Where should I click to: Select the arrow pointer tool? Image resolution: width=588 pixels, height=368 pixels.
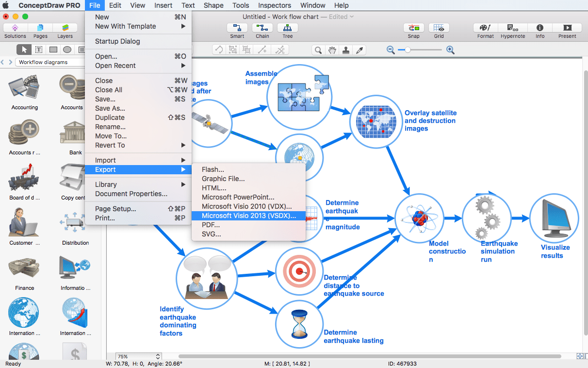(x=24, y=50)
